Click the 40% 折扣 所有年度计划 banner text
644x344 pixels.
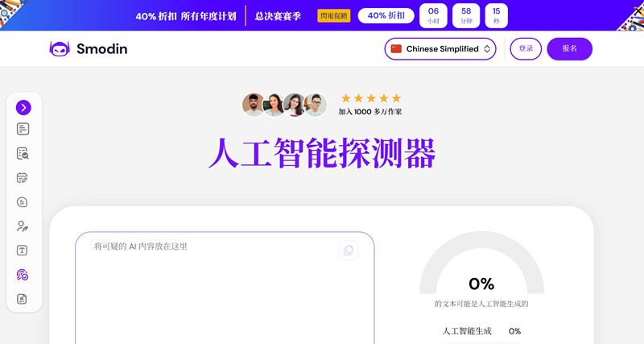tap(186, 16)
